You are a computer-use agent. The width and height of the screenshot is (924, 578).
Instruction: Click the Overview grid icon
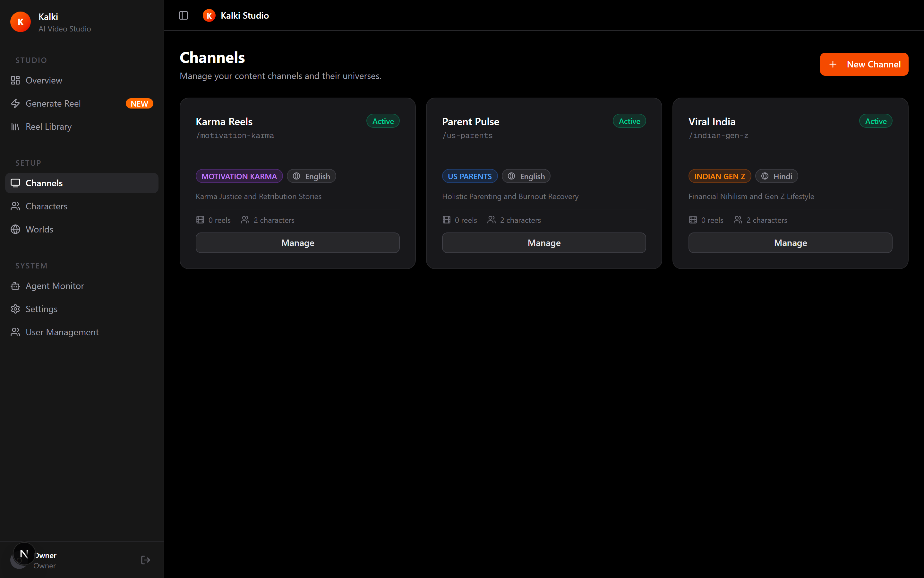point(15,80)
